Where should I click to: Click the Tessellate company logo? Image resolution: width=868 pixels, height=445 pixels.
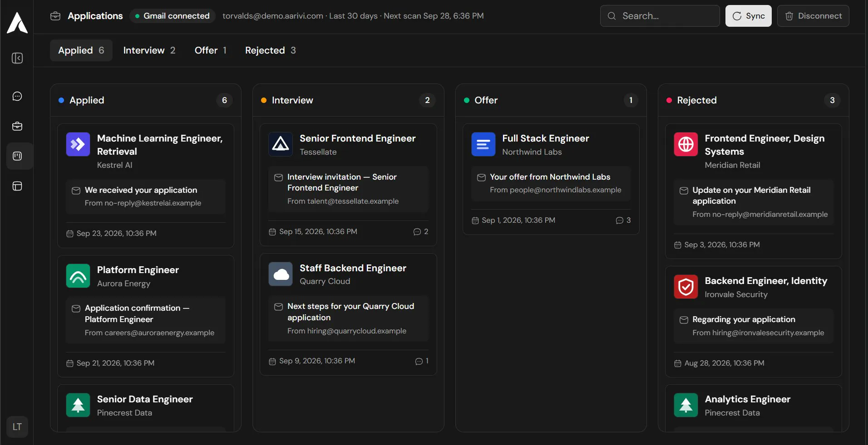point(281,144)
